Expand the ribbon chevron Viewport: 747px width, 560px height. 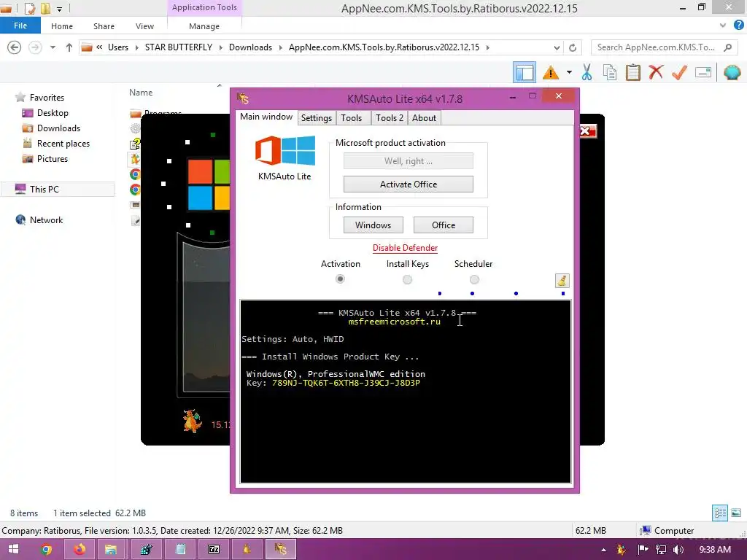coord(723,26)
